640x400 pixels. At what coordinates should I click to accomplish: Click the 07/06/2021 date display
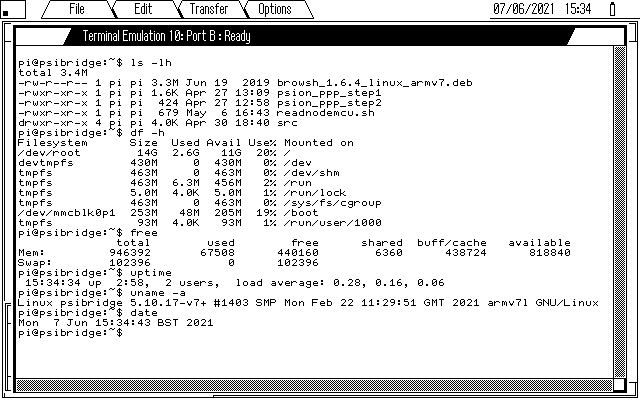point(524,9)
